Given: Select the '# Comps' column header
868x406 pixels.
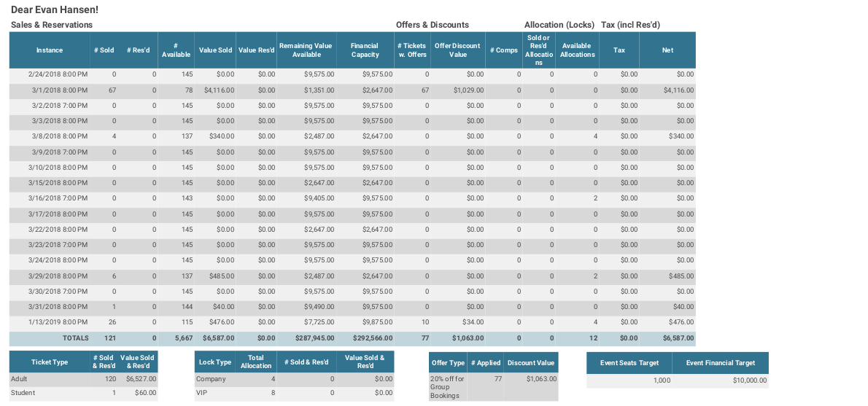Looking at the screenshot, I should 504,50.
